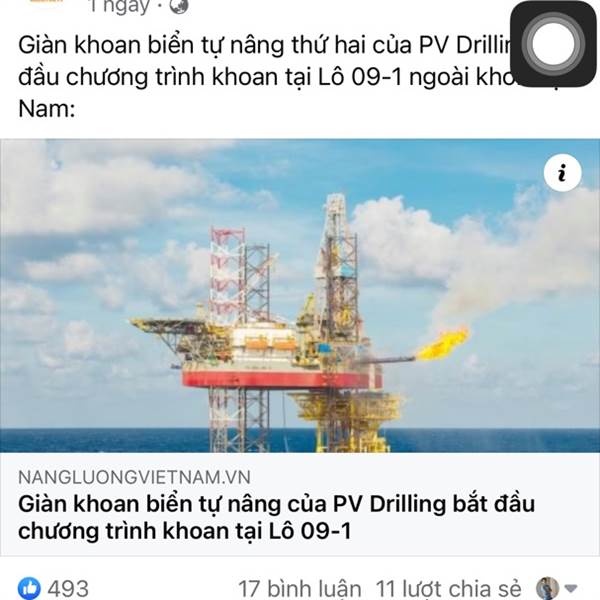Open the page avatar at the top left
600x600 pixels.
[x=46, y=1]
